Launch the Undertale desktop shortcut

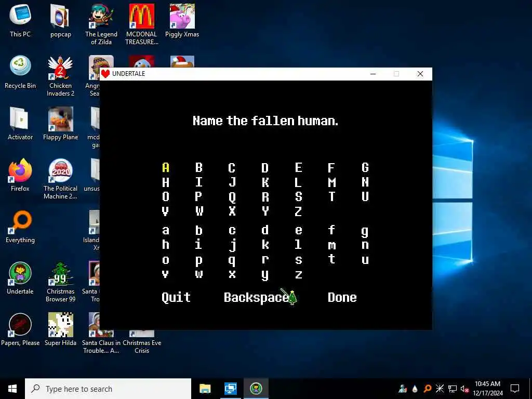point(20,278)
